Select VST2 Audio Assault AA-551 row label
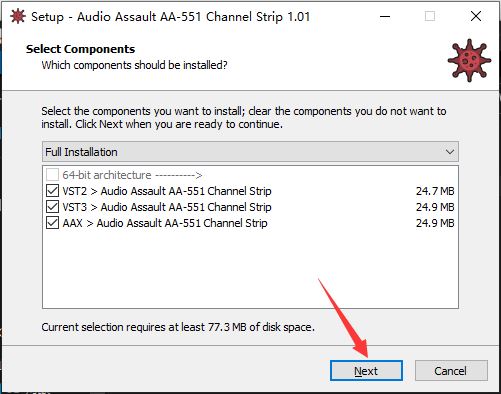Image resolution: width=501 pixels, height=394 pixels. point(167,191)
